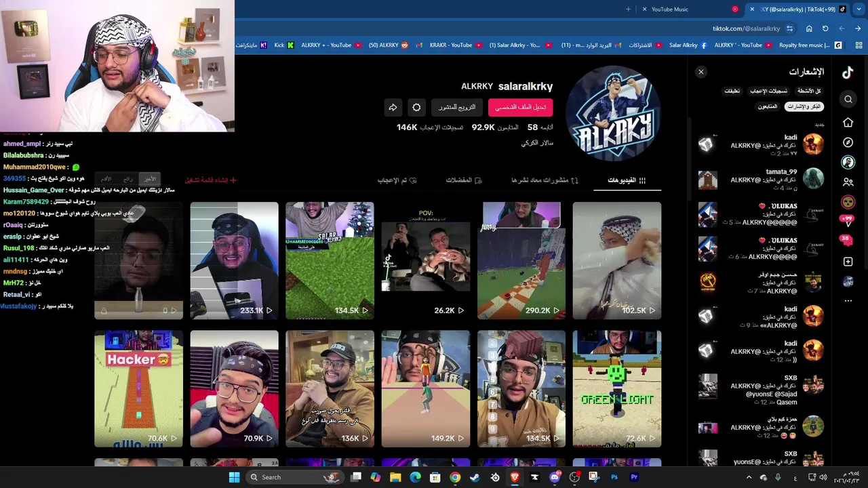Close the notifications panel
Screen dimensions: 868x488
tap(701, 72)
